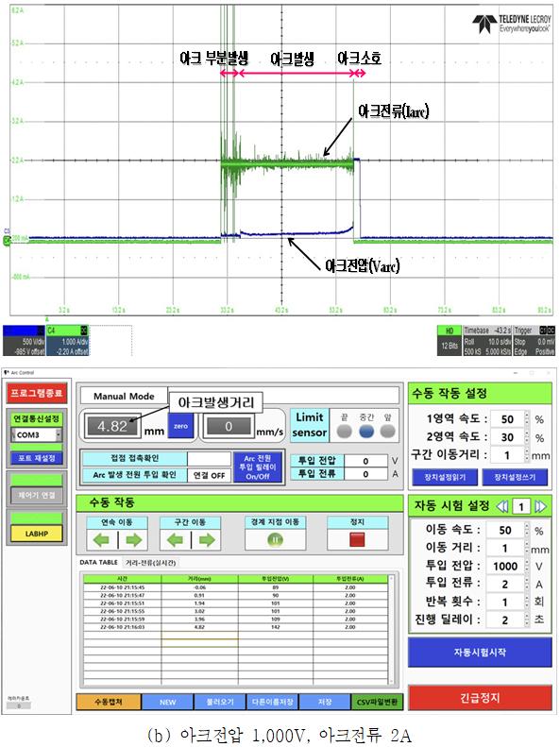560x747 pixels.
Task: Select the DATA TABLE tab
Action: [98, 563]
